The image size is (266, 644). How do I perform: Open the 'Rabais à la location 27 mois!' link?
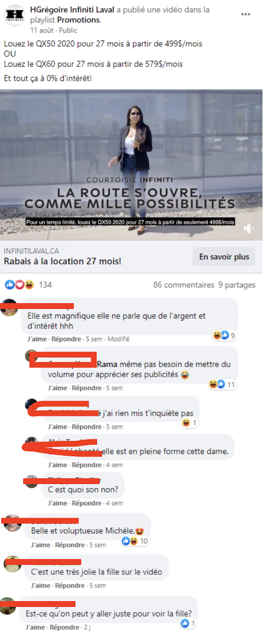tap(62, 261)
